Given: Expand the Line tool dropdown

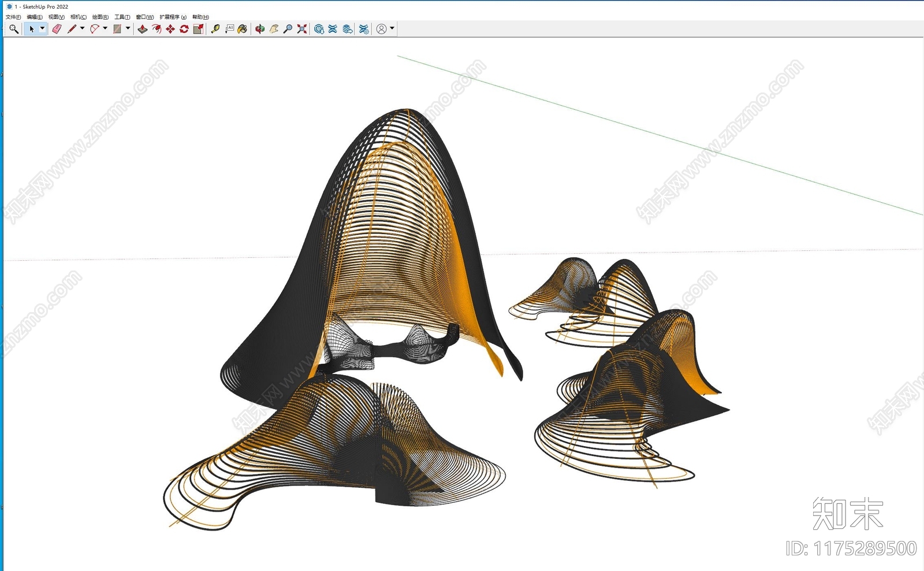Looking at the screenshot, I should [x=82, y=28].
